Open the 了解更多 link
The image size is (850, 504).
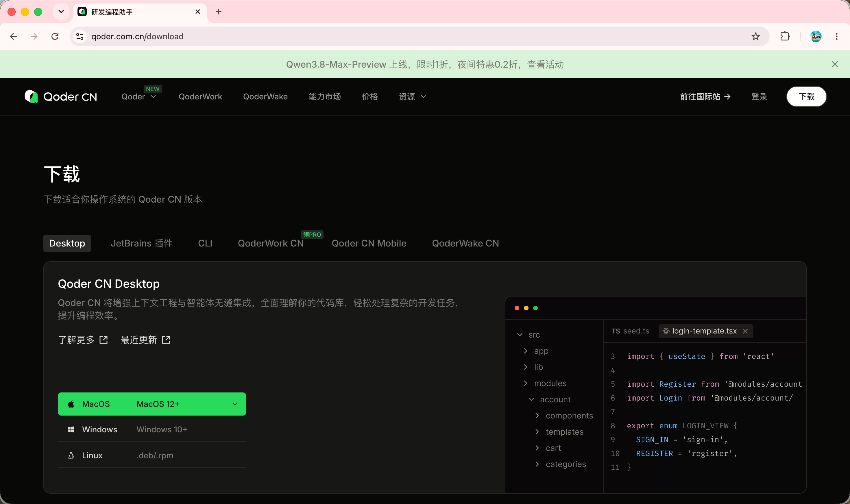click(x=83, y=340)
